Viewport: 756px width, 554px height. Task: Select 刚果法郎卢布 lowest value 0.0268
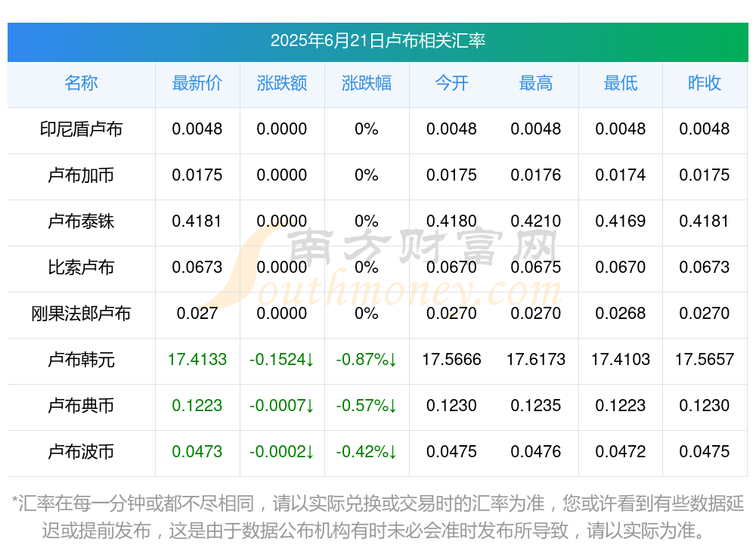621,314
